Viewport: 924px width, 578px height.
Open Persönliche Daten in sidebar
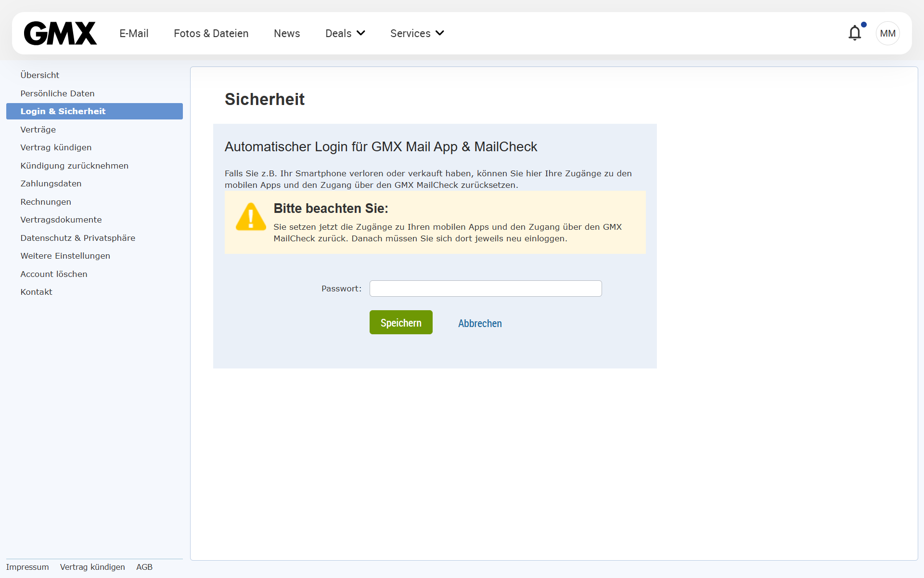[x=57, y=93]
